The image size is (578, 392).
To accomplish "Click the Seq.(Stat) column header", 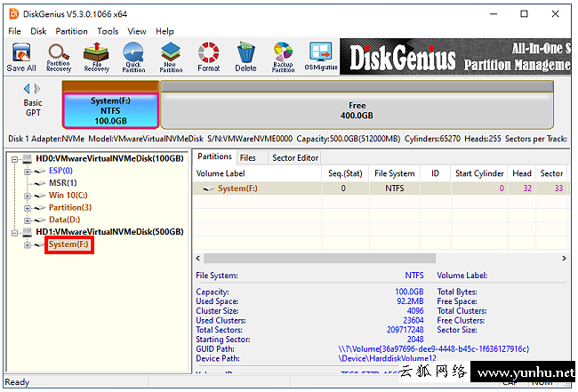I will [x=345, y=173].
